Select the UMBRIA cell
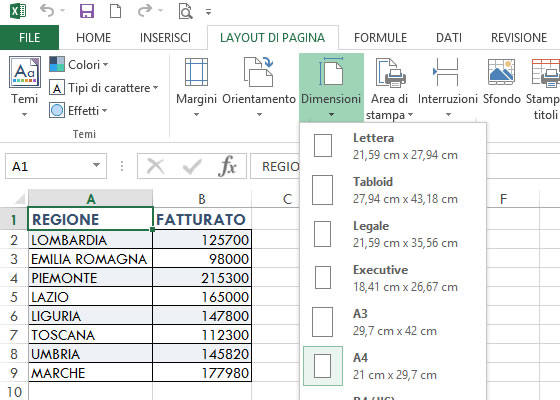 click(x=91, y=354)
